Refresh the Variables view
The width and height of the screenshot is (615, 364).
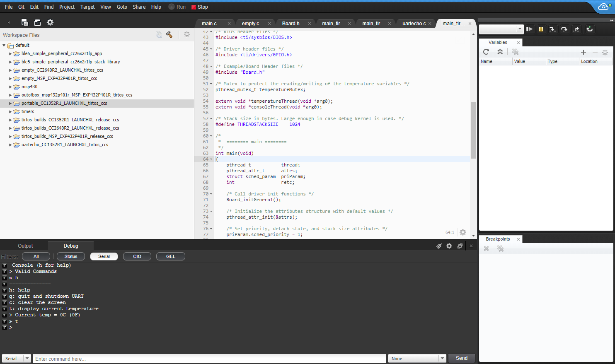pyautogui.click(x=485, y=52)
